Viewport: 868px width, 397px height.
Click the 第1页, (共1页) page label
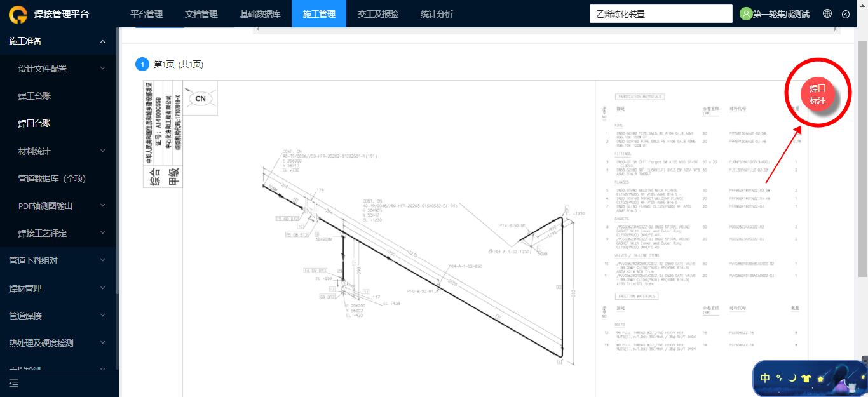click(x=179, y=64)
